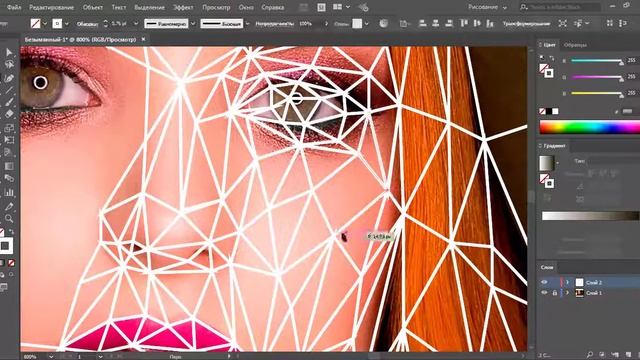Expand the Слой 2 layer contents

click(x=567, y=282)
